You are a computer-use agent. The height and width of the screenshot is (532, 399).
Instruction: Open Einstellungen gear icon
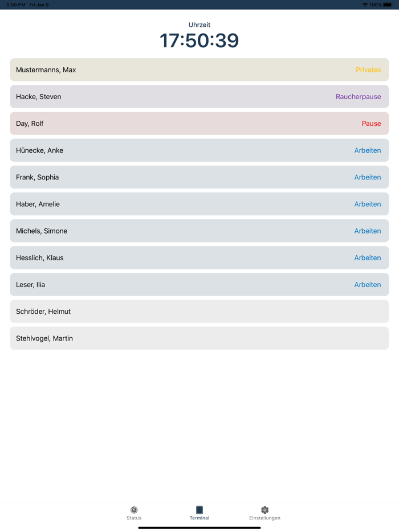click(264, 510)
